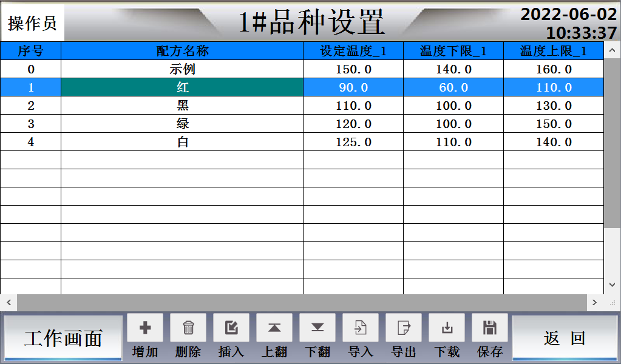Click the down arrow on vertical scrollbar
The image size is (621, 364).
pyautogui.click(x=610, y=285)
